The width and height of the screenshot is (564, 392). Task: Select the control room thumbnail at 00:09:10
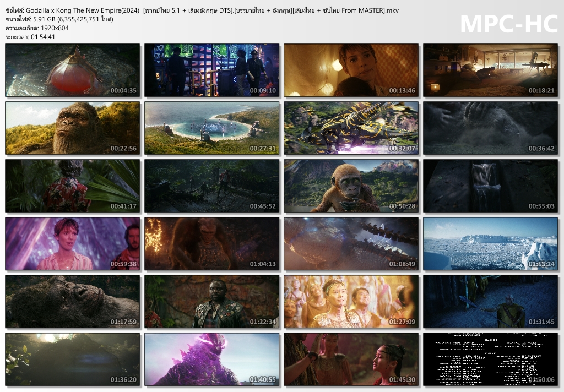[212, 70]
